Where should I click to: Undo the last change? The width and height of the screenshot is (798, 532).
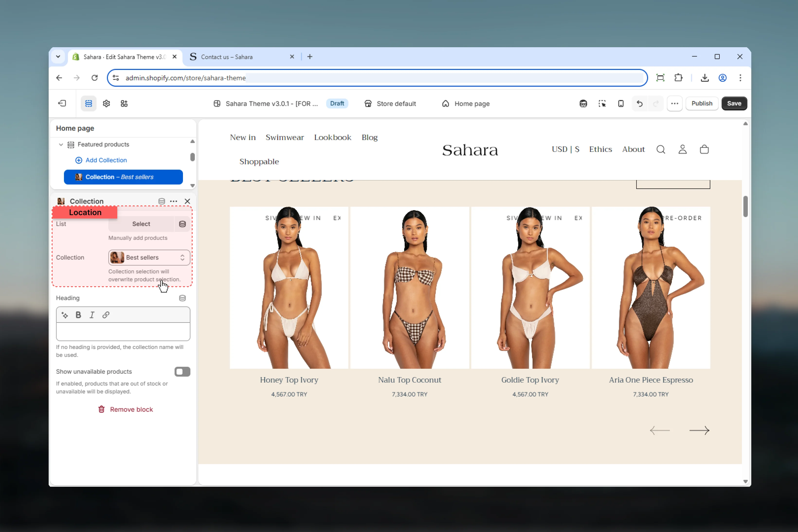640,103
